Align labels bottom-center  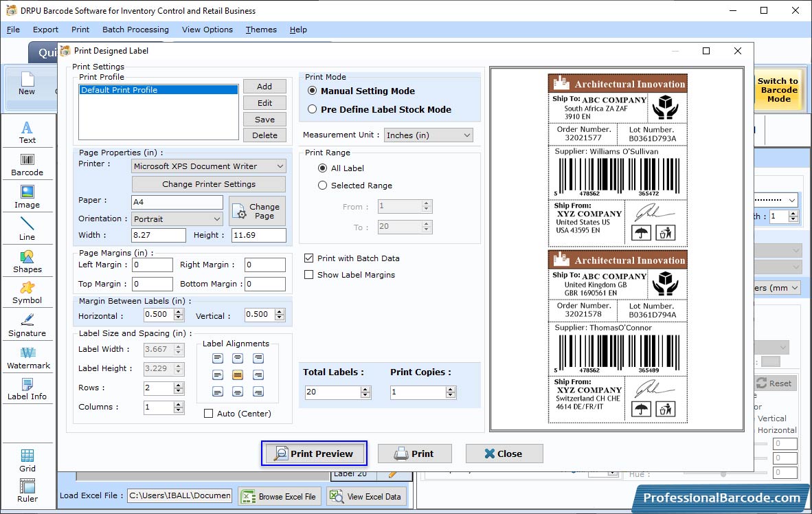(x=237, y=392)
